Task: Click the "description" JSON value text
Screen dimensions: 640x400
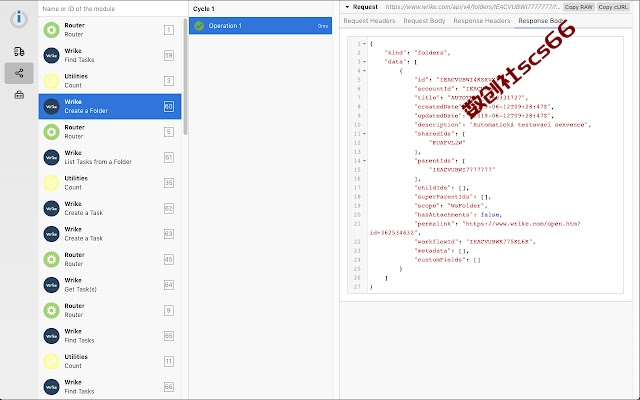Action: 530,124
